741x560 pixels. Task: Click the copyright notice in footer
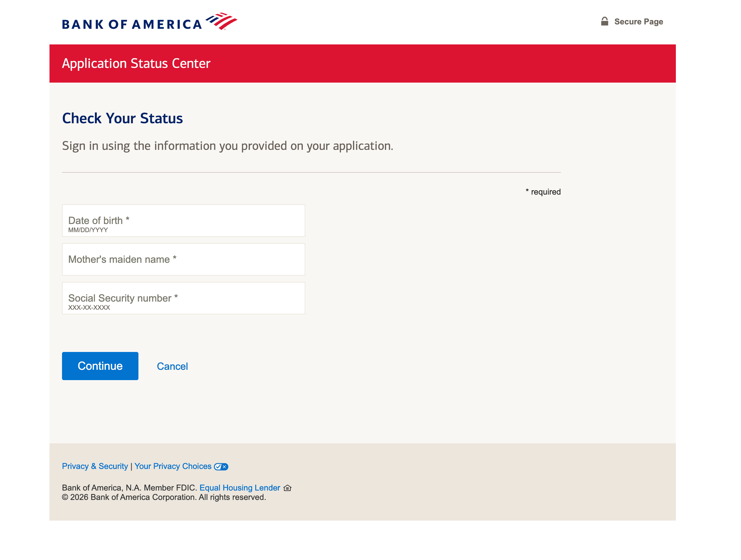[164, 497]
